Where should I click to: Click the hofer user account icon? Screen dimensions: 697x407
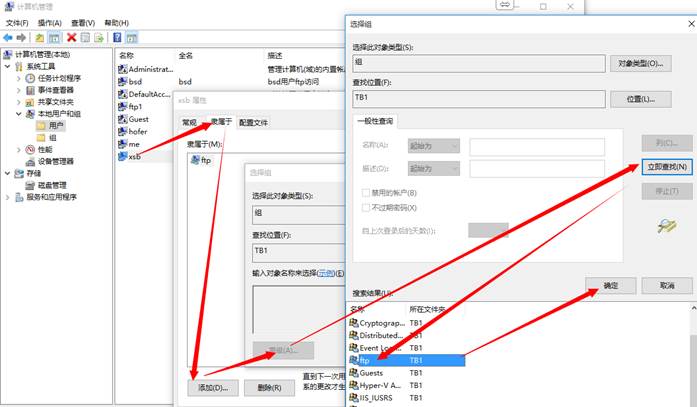123,132
